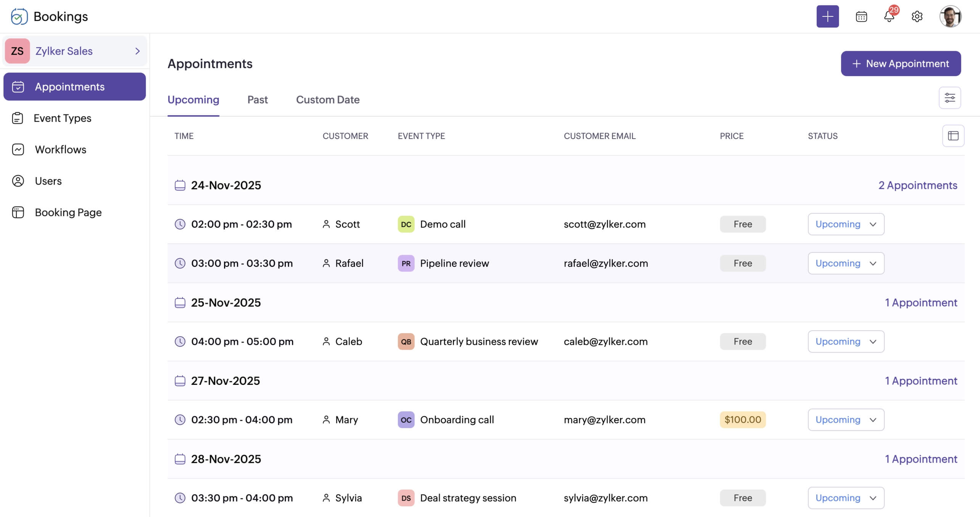Open Caleb's Upcoming status dropdown
The height and width of the screenshot is (517, 980).
846,341
